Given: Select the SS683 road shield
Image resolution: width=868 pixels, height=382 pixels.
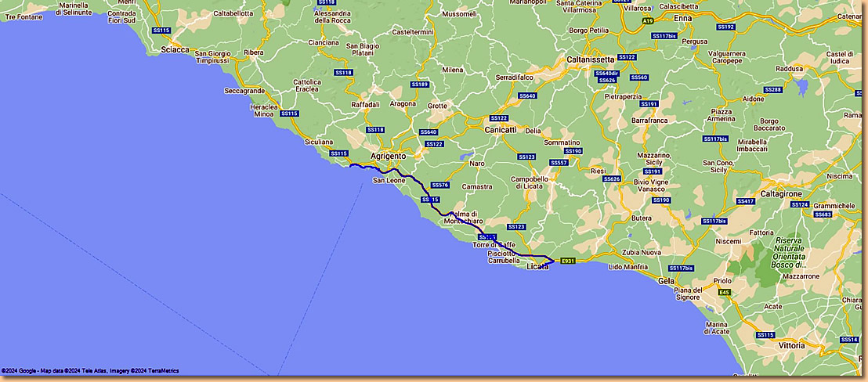Looking at the screenshot, I should 823,214.
